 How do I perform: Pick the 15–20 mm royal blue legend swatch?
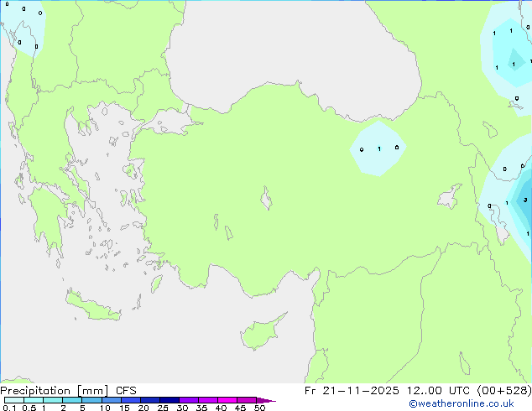(x=131, y=400)
